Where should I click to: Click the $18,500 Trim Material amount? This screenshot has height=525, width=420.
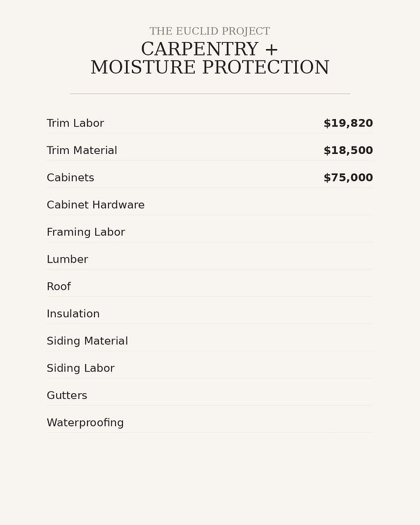(348, 150)
